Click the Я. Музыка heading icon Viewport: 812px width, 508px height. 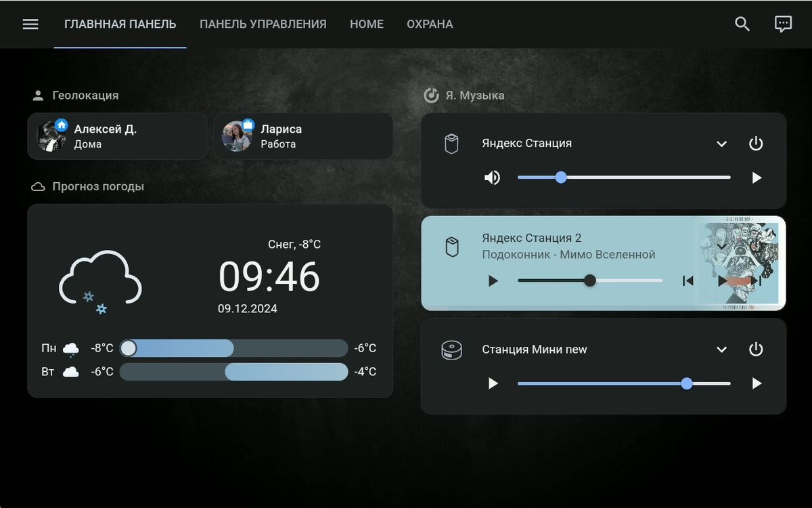coord(431,96)
